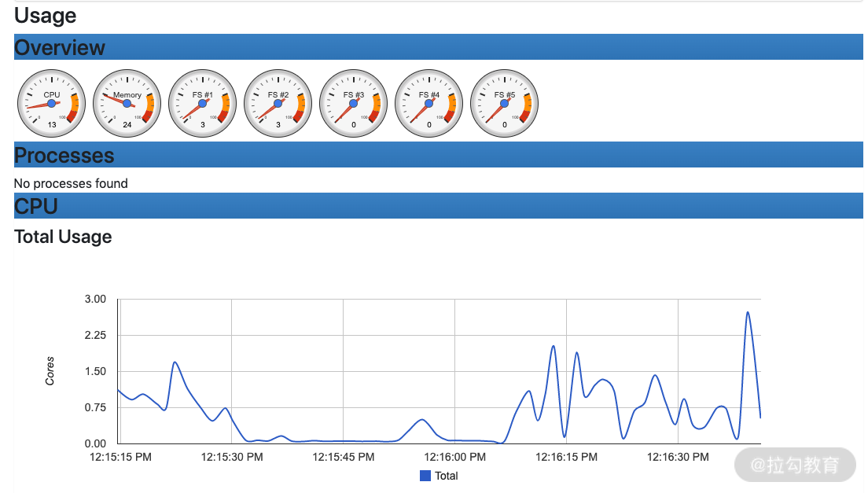Select the Overview section header
This screenshot has width=868, height=493.
point(60,47)
